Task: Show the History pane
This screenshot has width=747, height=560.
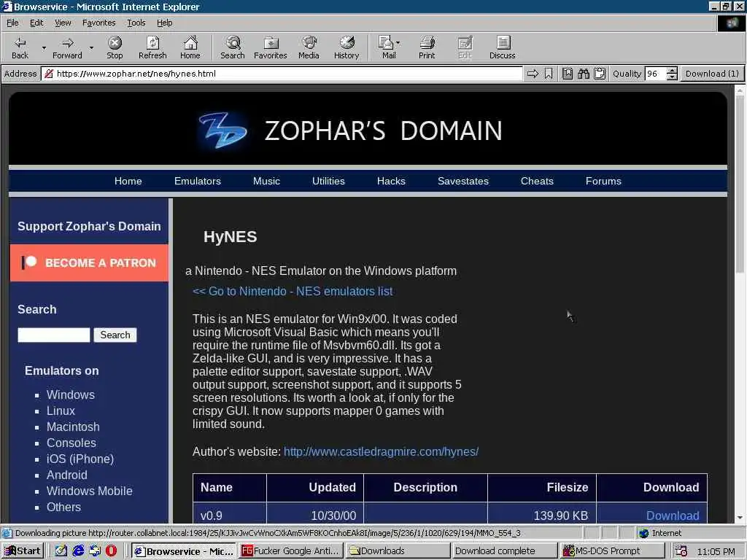Action: [x=347, y=47]
